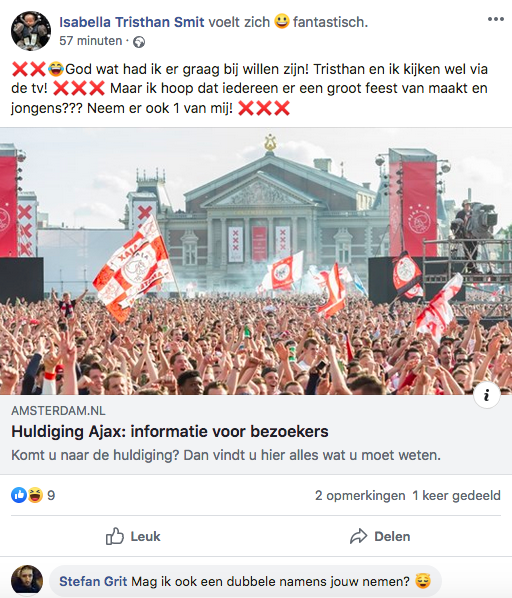Image resolution: width=512 pixels, height=598 pixels.
Task: Open Stefan Grit's profile from comment
Action: 93,582
